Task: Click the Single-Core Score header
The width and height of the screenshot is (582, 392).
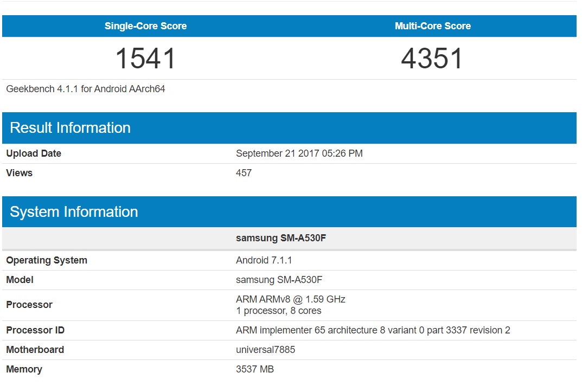Action: (x=145, y=26)
